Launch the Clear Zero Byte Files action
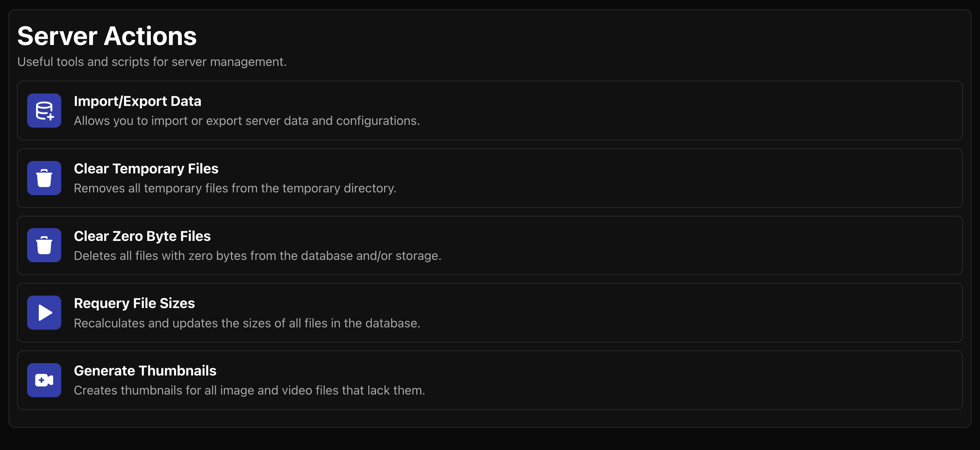 [490, 245]
